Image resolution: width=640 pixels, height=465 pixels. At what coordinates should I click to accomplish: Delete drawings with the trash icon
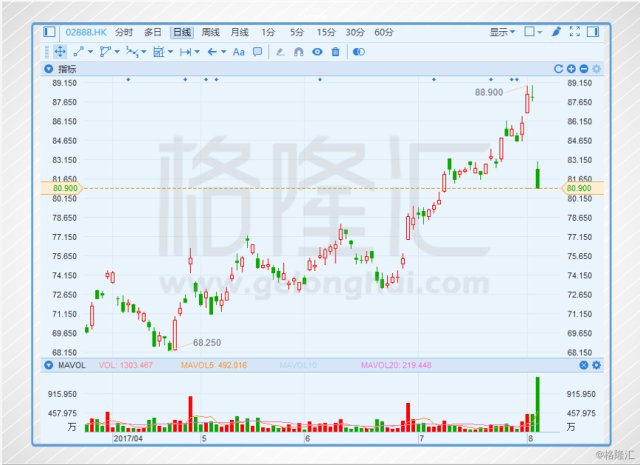coord(335,51)
